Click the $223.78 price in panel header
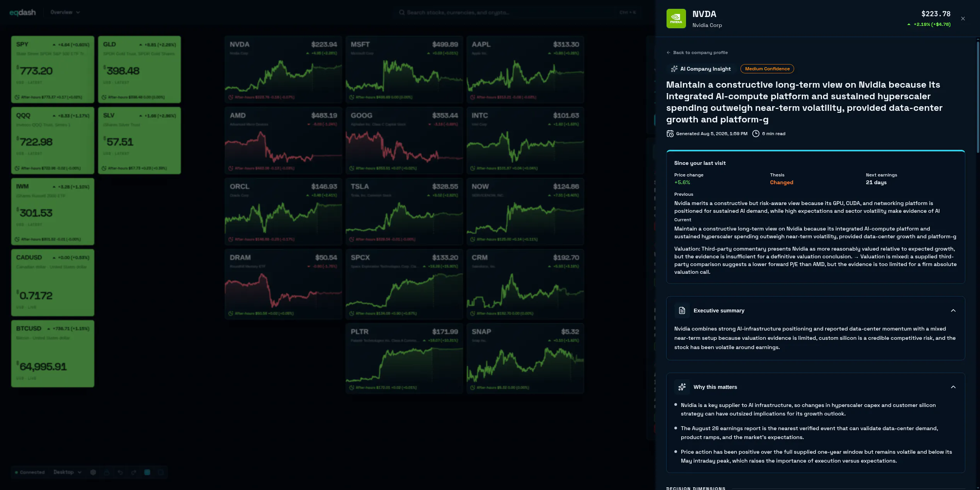This screenshot has width=980, height=490. [x=936, y=14]
